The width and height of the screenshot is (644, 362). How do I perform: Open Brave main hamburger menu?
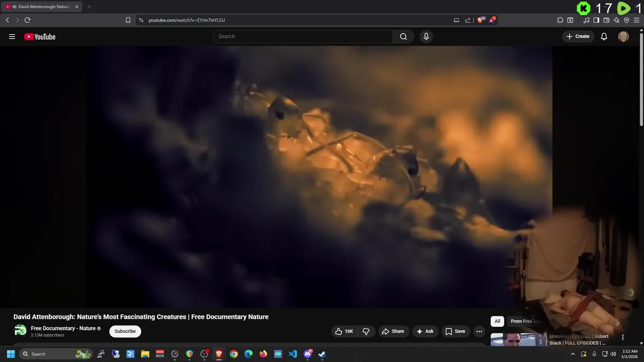[636, 20]
